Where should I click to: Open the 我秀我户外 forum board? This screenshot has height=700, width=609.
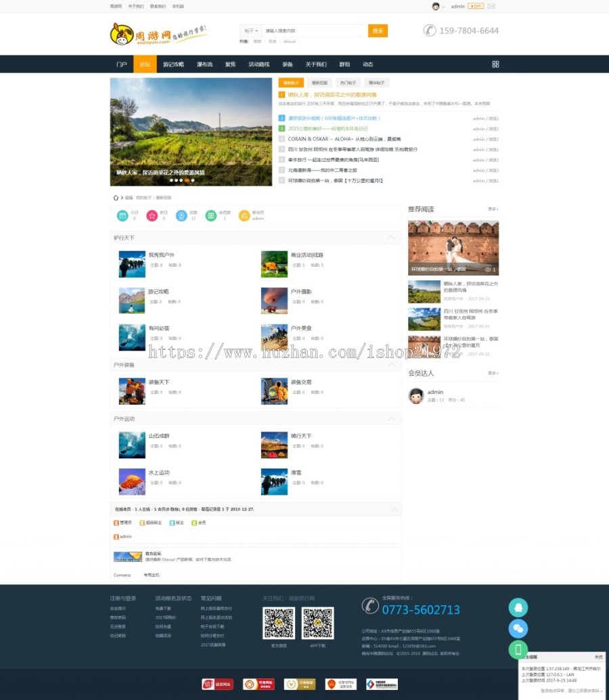[162, 255]
